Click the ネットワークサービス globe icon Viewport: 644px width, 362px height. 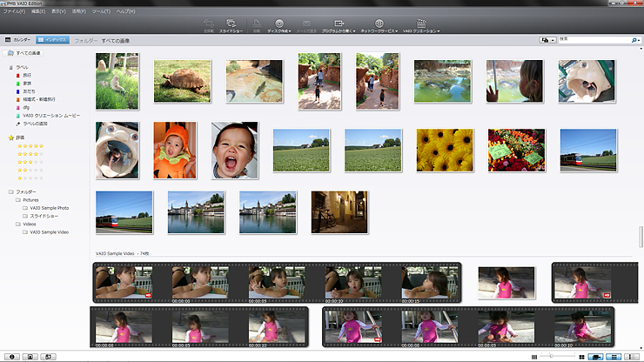379,22
